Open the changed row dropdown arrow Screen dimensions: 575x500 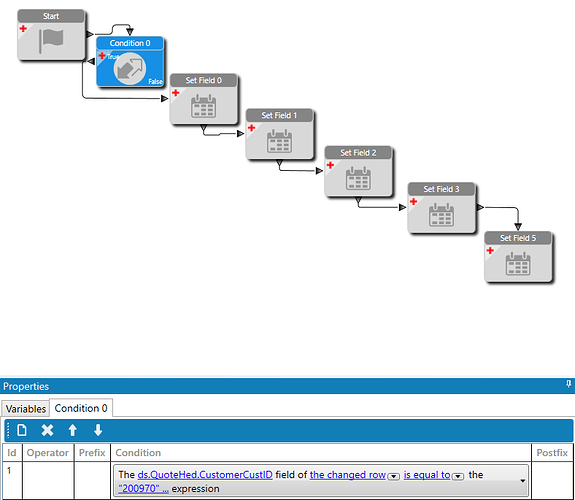pos(393,476)
